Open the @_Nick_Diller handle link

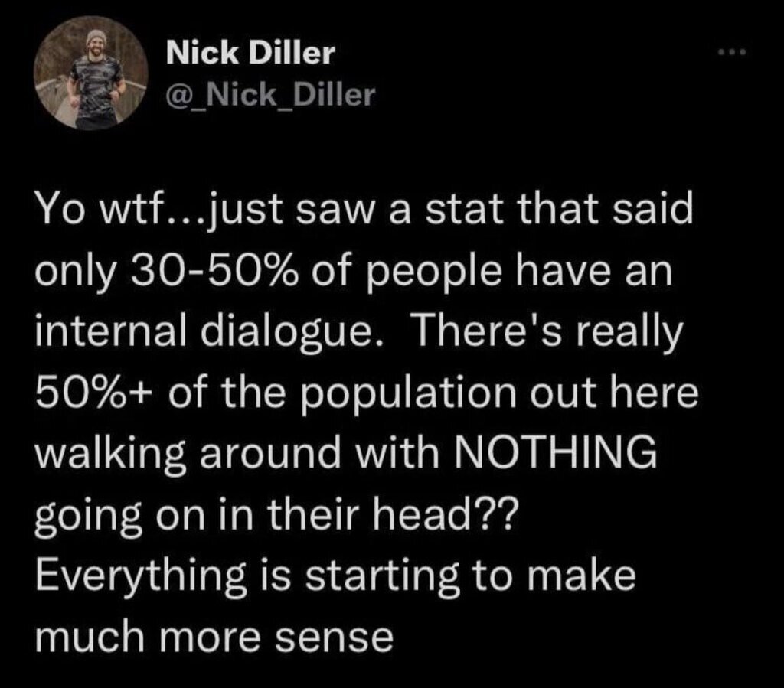point(270,95)
